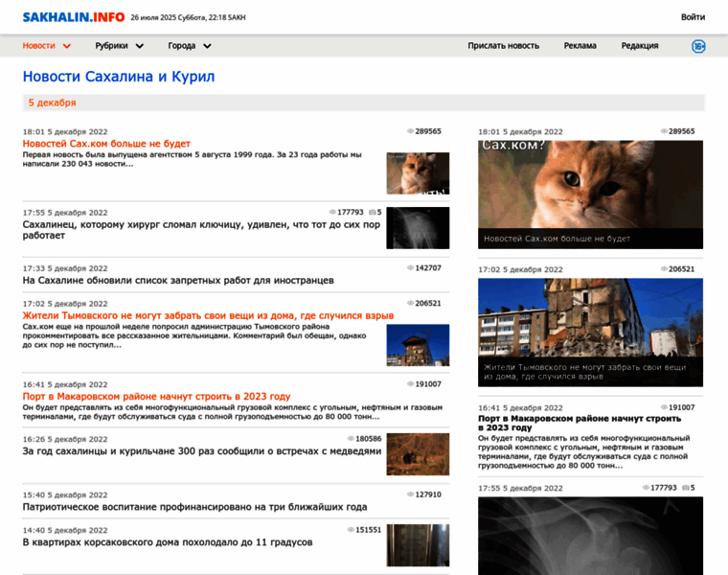
Task: Click the eye icon next to 142707
Action: tap(410, 268)
